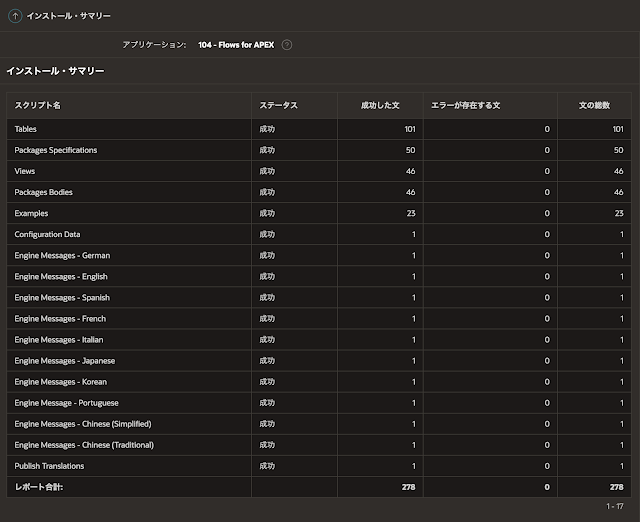Click the 成功 status in the Views row
This screenshot has width=640, height=522.
pos(267,171)
